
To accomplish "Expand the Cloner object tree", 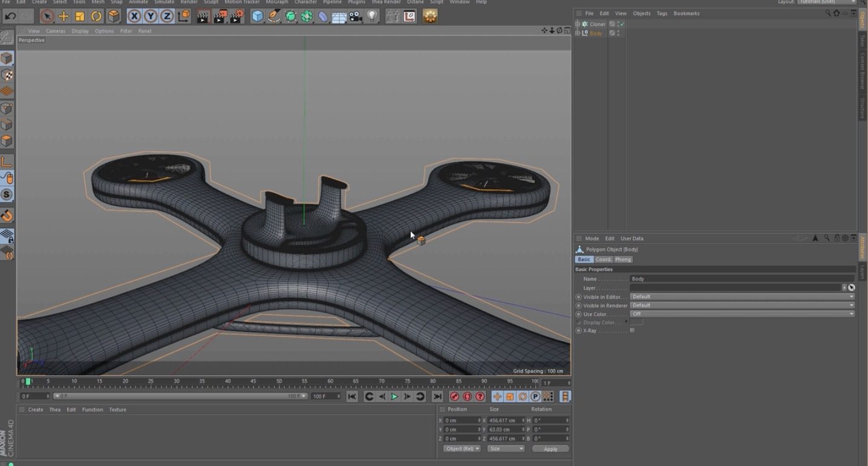I will (x=577, y=24).
